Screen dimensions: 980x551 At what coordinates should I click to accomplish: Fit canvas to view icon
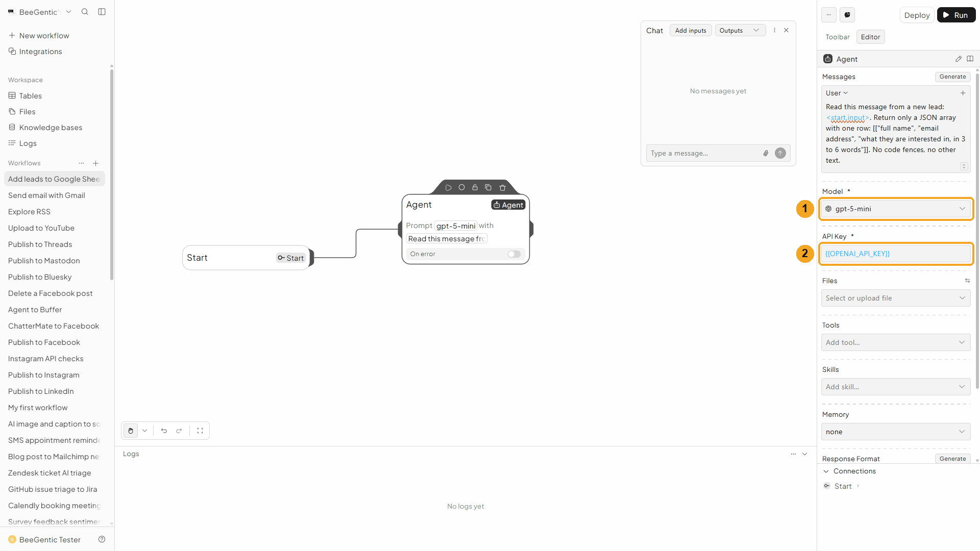(x=200, y=431)
